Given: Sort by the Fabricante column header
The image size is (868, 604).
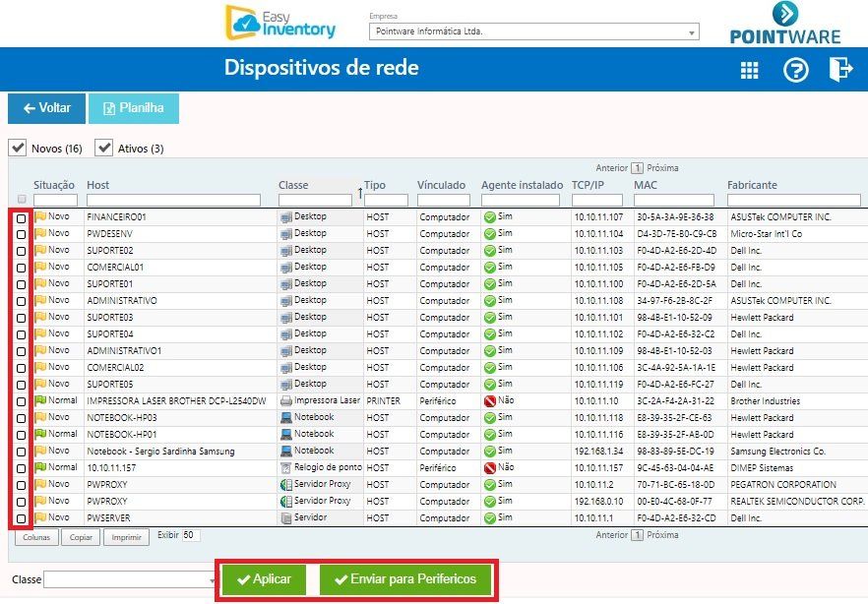Looking at the screenshot, I should (x=752, y=185).
